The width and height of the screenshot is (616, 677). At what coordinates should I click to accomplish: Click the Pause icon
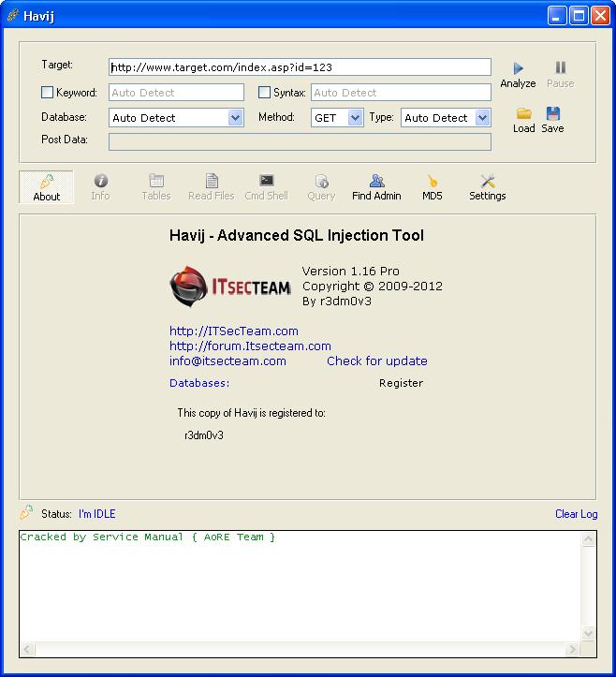[x=561, y=67]
